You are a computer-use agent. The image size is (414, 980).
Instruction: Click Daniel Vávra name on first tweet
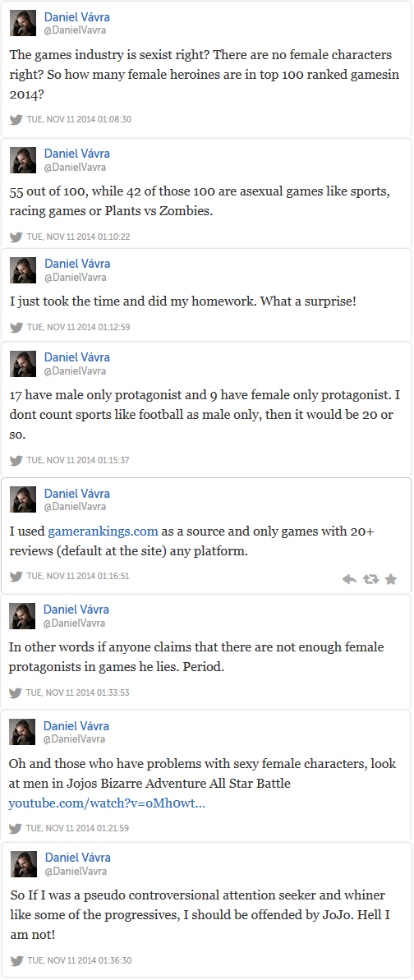pos(77,17)
